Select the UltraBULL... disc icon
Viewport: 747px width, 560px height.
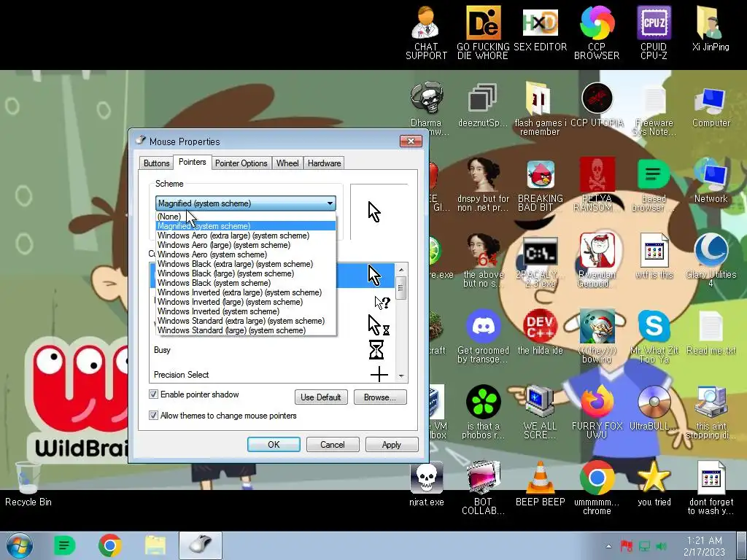[x=654, y=408]
